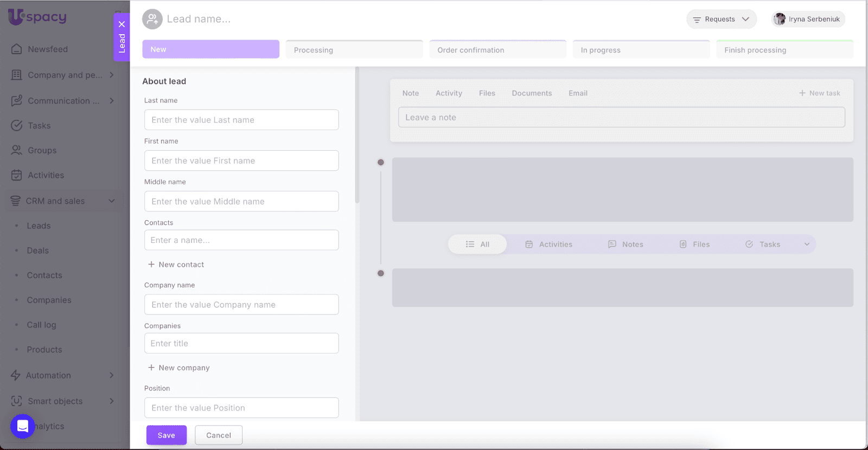The height and width of the screenshot is (450, 868).
Task: Click the Activities calendar icon in sidebar
Action: tap(17, 175)
